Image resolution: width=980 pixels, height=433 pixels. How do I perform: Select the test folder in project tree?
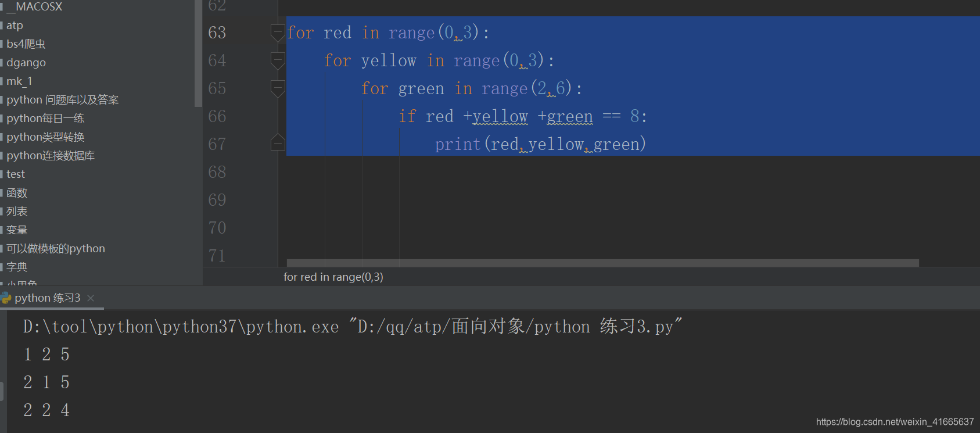(x=16, y=174)
